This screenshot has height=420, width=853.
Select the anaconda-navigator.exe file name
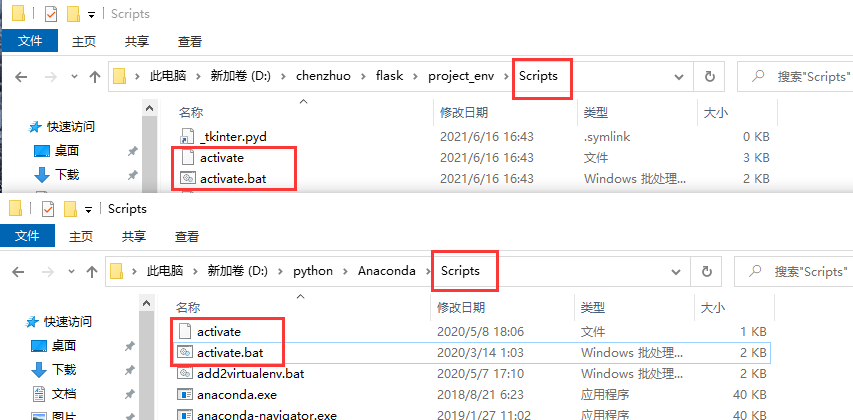pos(267,415)
